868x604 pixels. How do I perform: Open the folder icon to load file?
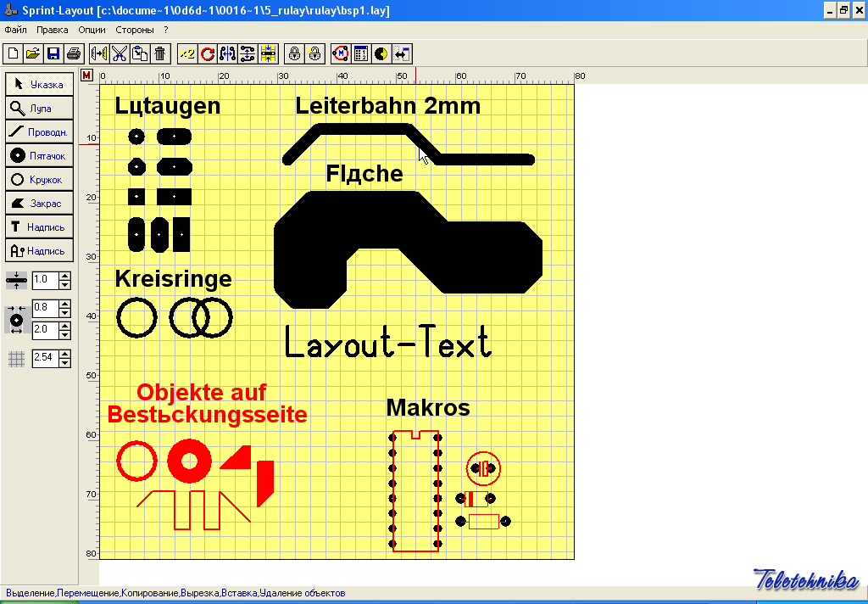(x=33, y=53)
